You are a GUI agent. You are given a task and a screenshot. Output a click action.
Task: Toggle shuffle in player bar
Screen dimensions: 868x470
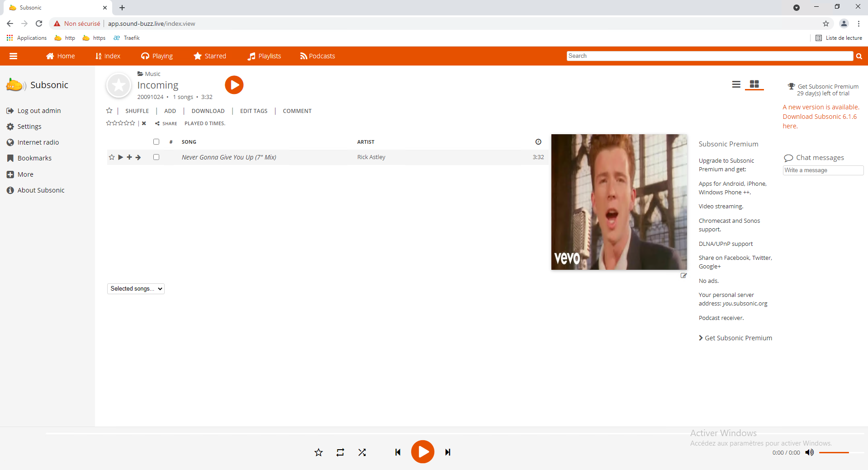[x=362, y=452]
